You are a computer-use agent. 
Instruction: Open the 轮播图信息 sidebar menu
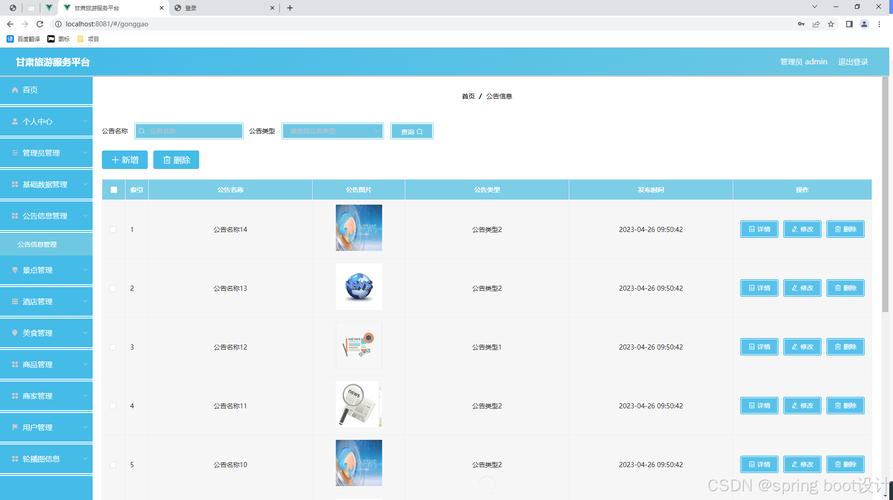click(46, 458)
